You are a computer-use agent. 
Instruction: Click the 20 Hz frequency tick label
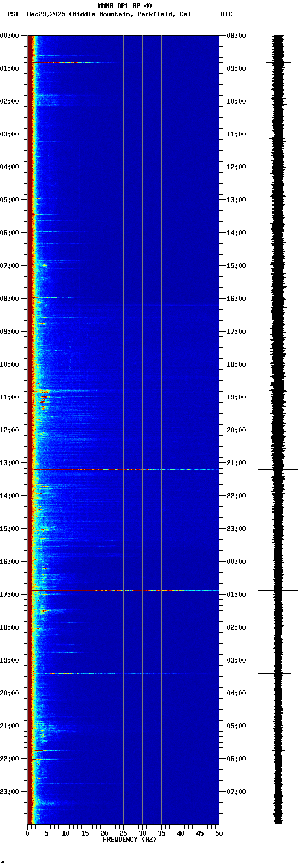coord(104,833)
